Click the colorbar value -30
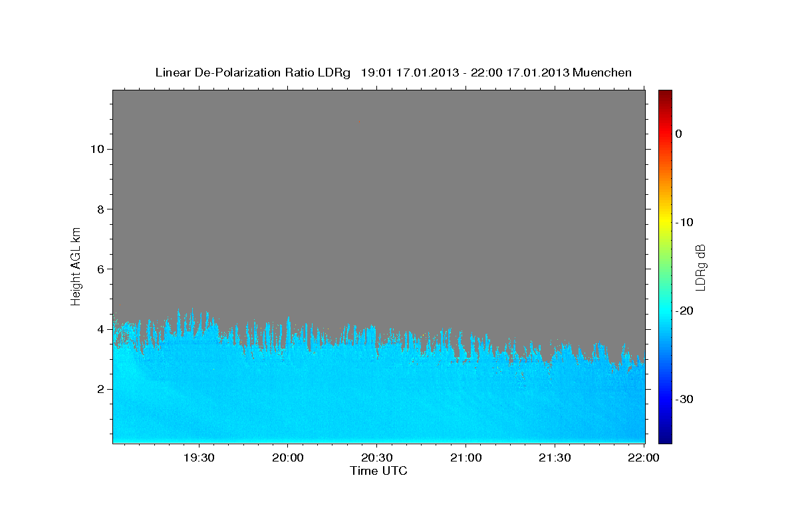798x532 pixels. click(684, 399)
